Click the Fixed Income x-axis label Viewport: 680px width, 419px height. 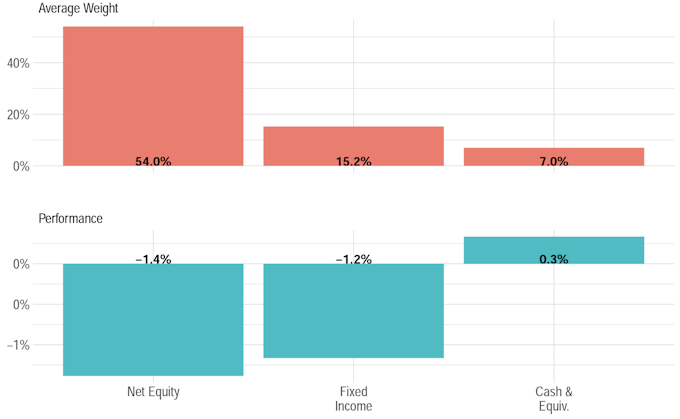point(353,399)
